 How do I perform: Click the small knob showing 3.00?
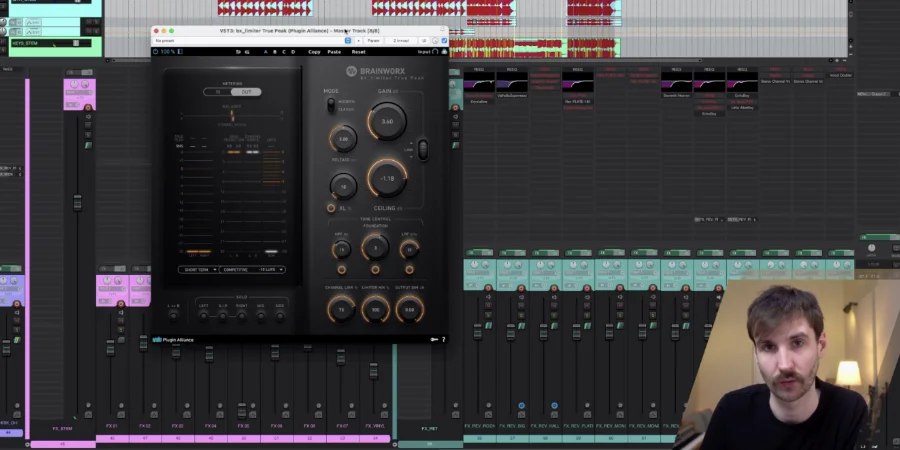[343, 139]
